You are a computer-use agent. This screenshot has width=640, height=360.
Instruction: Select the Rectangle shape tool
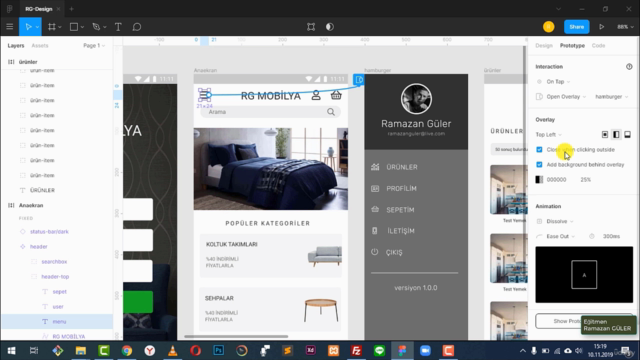(x=74, y=27)
